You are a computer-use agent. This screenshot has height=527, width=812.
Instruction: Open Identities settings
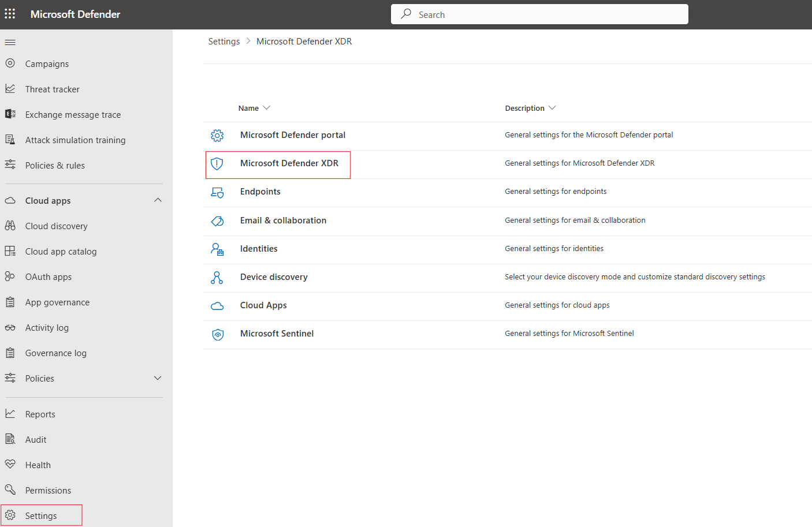(259, 249)
